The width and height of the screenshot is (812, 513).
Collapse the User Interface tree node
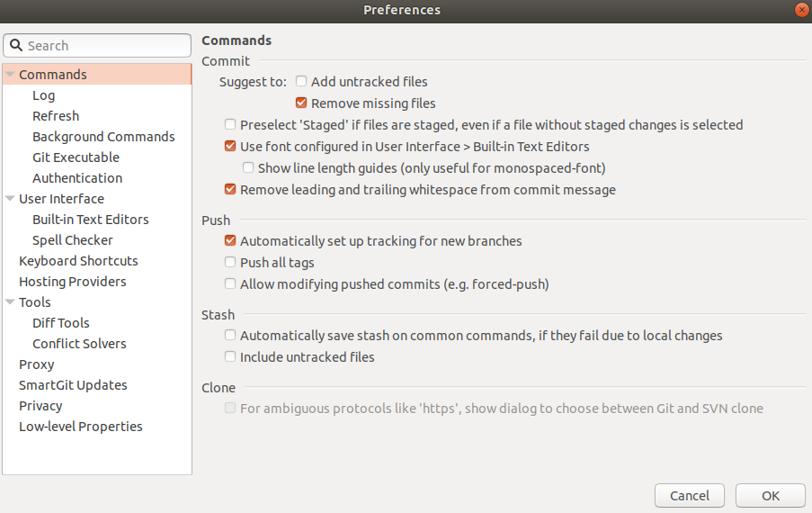point(10,199)
